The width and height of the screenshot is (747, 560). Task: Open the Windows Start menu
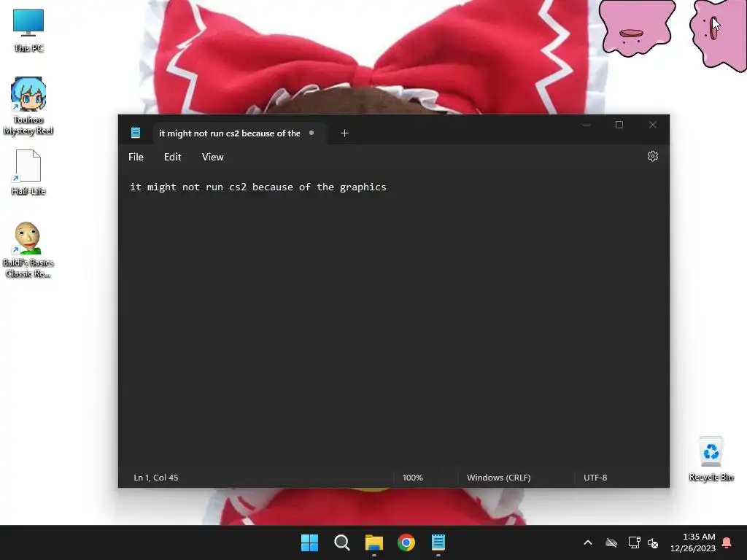309,542
